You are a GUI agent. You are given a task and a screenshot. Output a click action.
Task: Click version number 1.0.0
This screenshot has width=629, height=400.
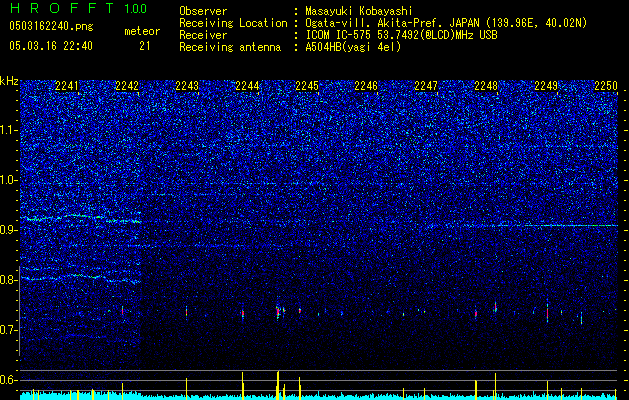point(136,9)
